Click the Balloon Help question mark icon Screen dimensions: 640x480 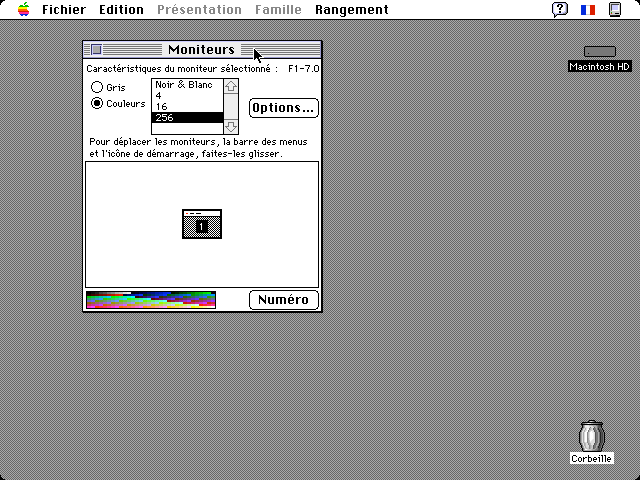560,9
